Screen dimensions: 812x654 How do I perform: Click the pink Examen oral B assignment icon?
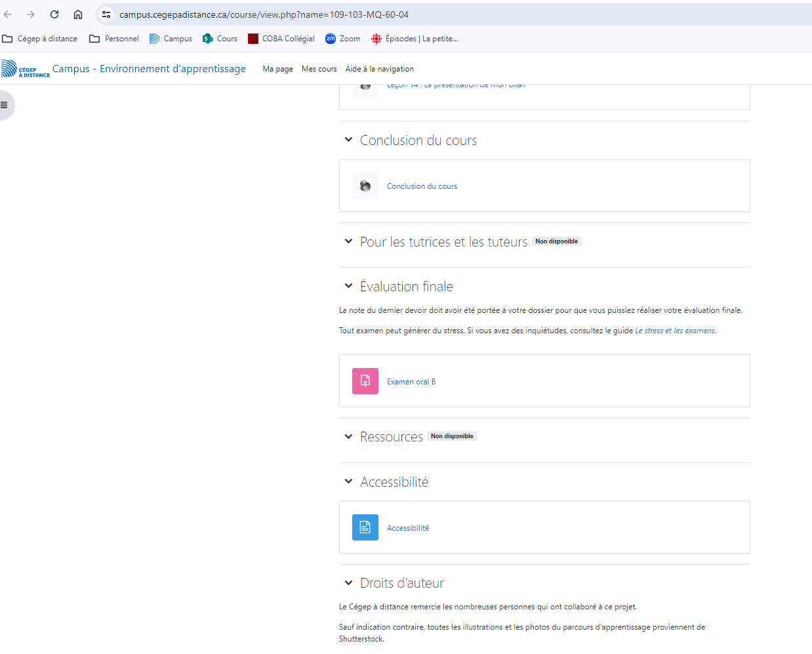tap(365, 381)
